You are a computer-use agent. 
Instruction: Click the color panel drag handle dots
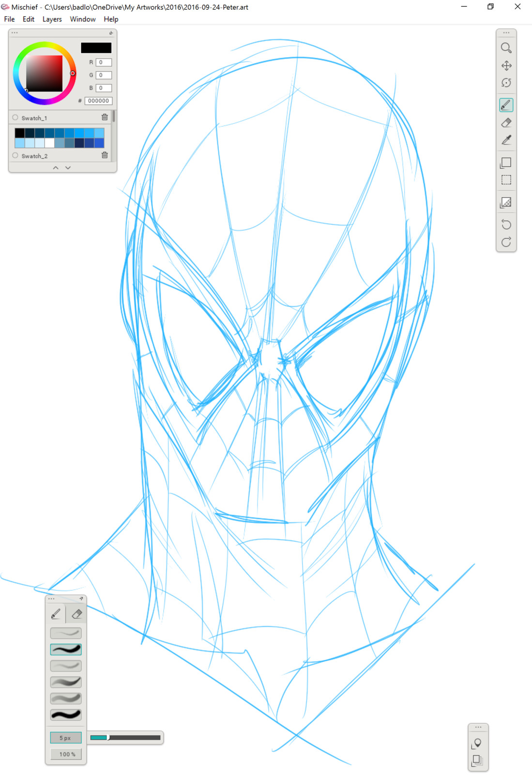tap(15, 33)
